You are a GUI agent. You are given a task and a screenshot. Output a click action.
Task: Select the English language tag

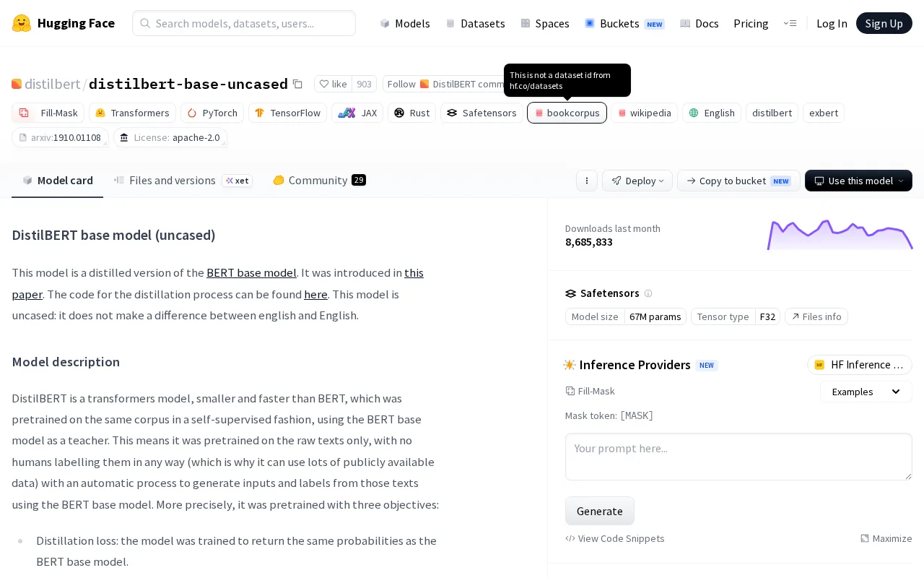click(x=712, y=113)
